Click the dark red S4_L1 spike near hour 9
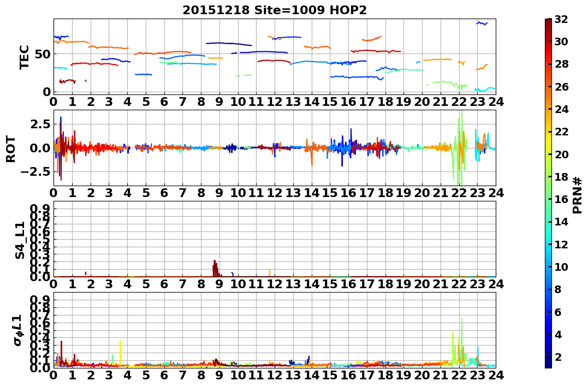The width and height of the screenshot is (588, 387). click(215, 268)
